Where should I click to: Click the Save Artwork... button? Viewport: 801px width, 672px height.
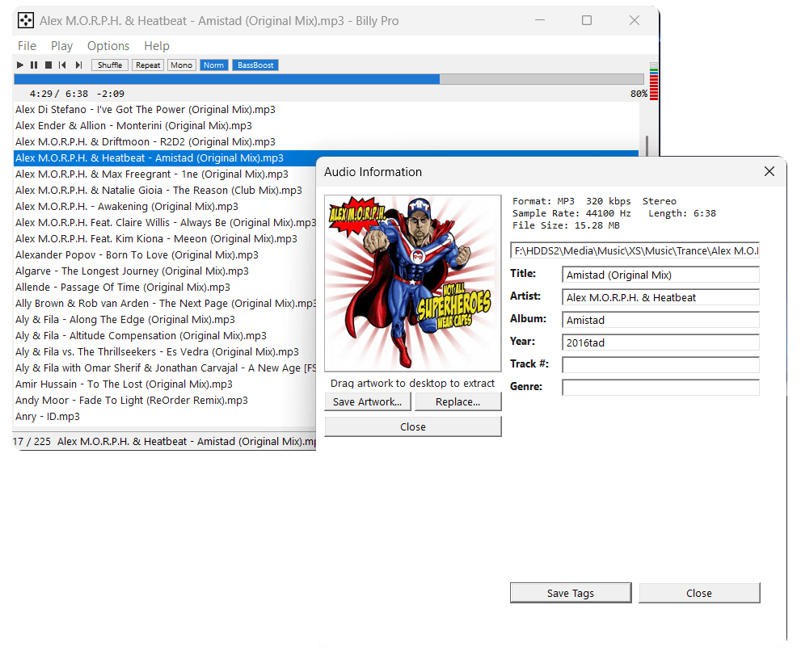coord(368,401)
